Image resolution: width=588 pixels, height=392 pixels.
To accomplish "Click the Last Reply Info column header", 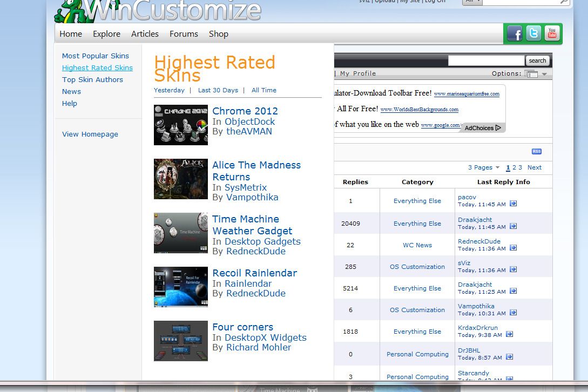I will tap(504, 182).
